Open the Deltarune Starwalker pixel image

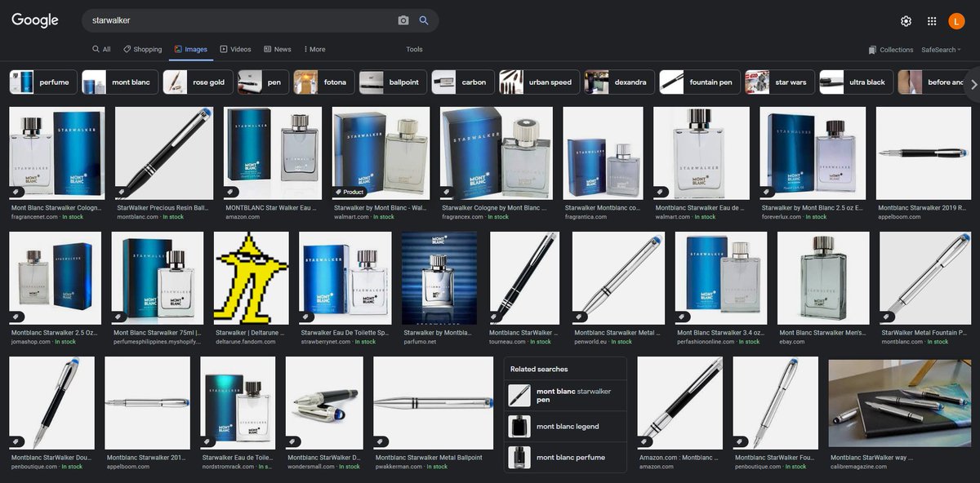pos(251,278)
